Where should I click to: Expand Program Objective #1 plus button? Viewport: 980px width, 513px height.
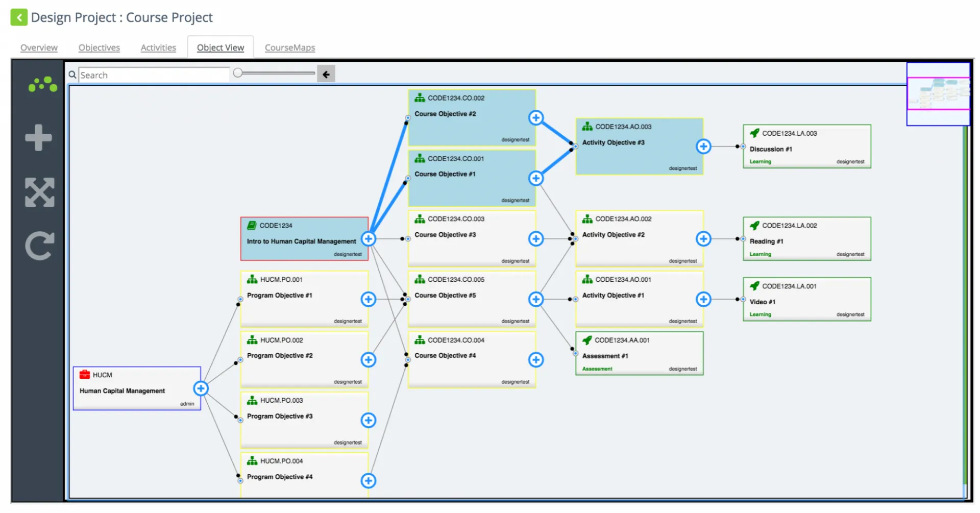[369, 300]
